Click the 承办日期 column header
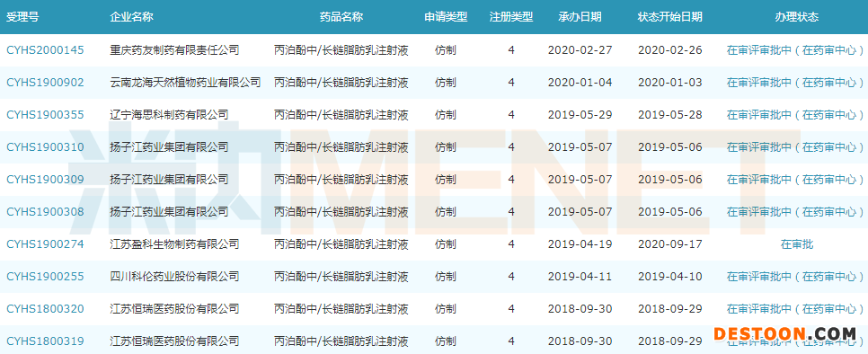Screen dimensions: 868x354 pos(580,16)
